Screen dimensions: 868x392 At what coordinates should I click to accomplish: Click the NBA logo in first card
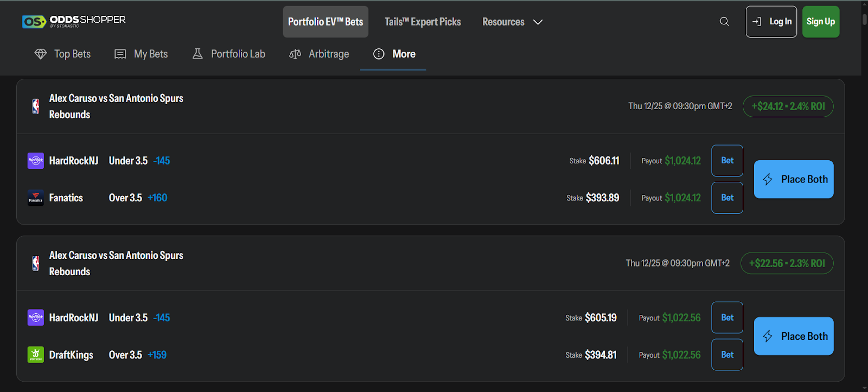click(36, 106)
